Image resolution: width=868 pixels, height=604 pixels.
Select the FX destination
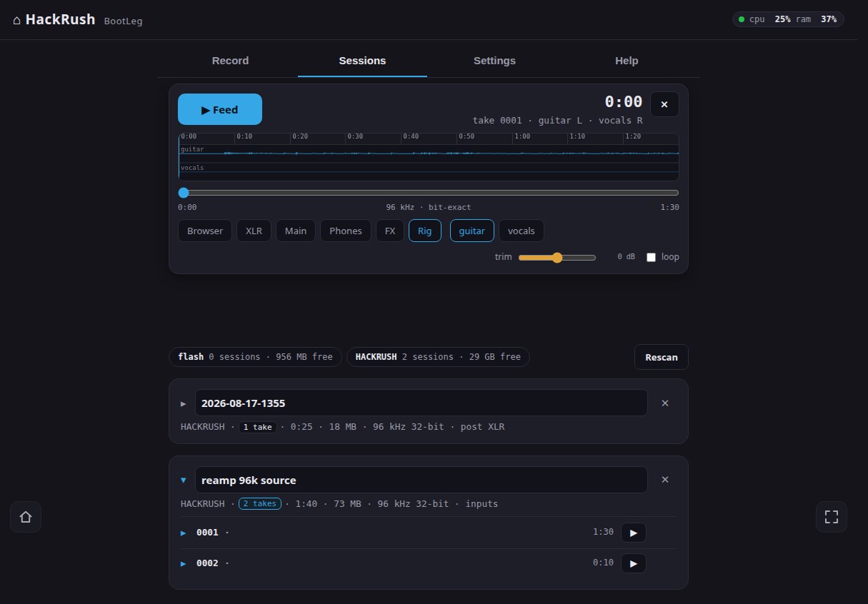[390, 231]
